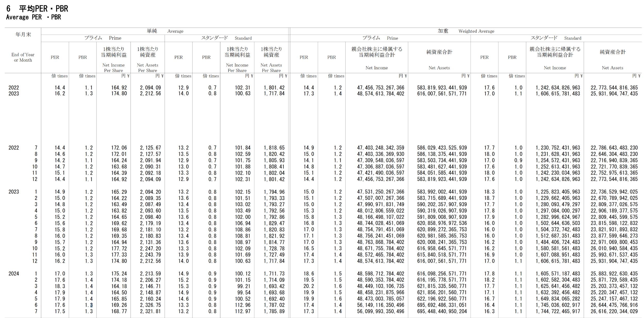Click the value '168.77'
Screen dimensions: 644x318
pos(119,311)
